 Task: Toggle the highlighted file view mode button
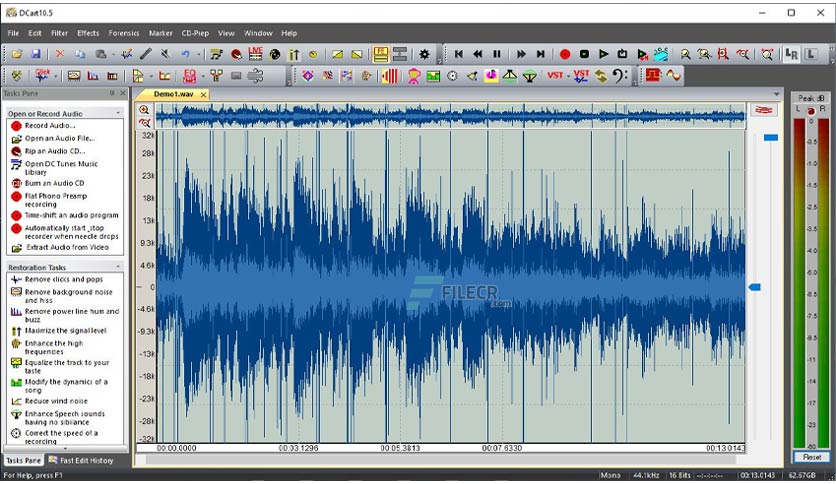[381, 54]
